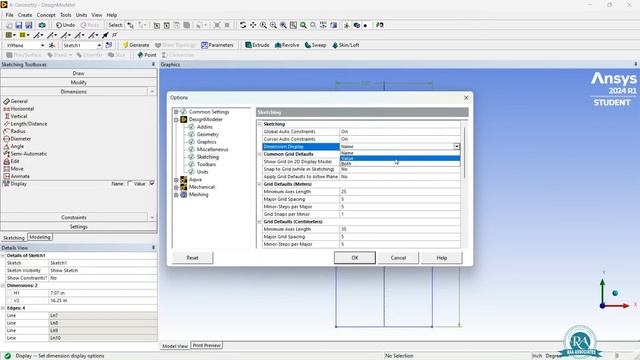640x360 pixels.
Task: Collapse the DesignModeler tree node
Action: [176, 120]
